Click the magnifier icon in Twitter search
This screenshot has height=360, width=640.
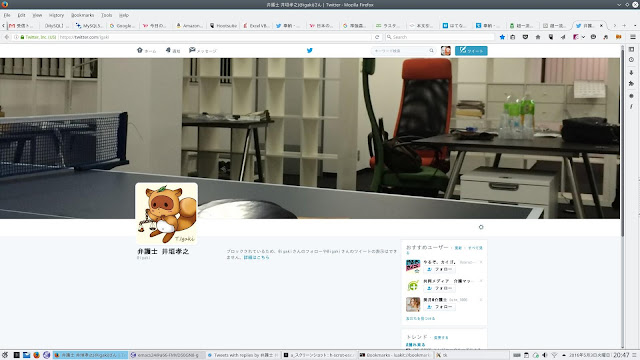(x=431, y=51)
